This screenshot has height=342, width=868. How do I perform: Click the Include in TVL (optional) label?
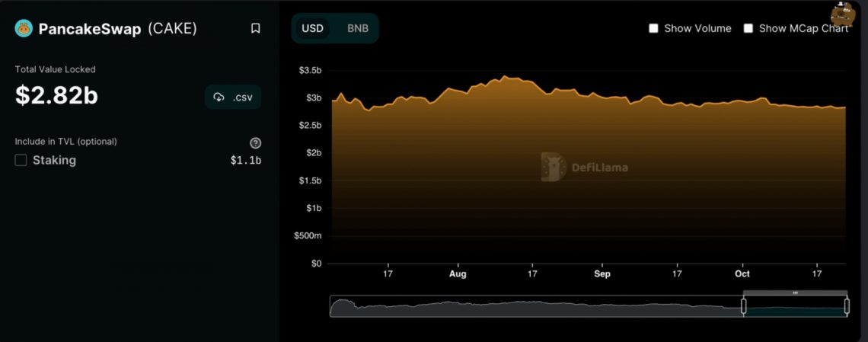[x=66, y=142]
